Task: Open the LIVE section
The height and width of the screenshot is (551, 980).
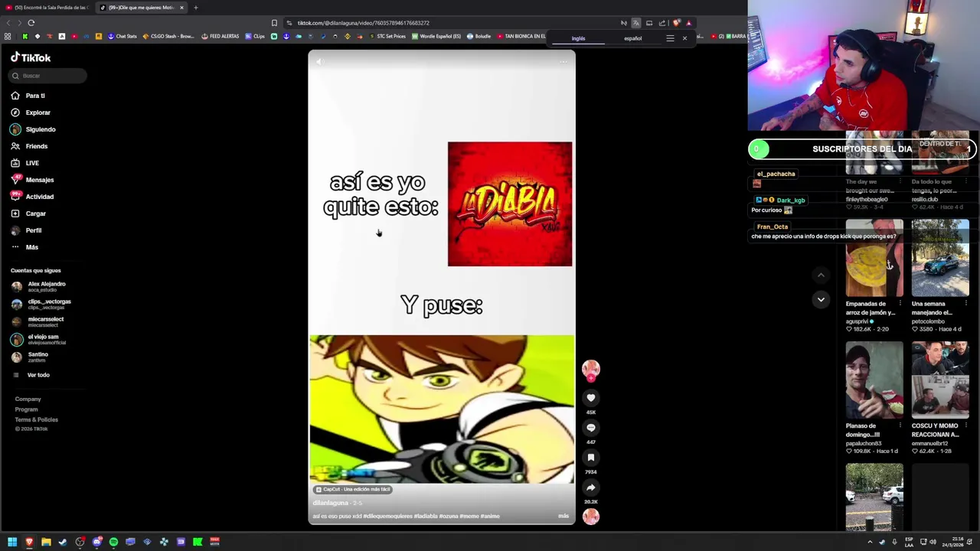Action: point(25,163)
